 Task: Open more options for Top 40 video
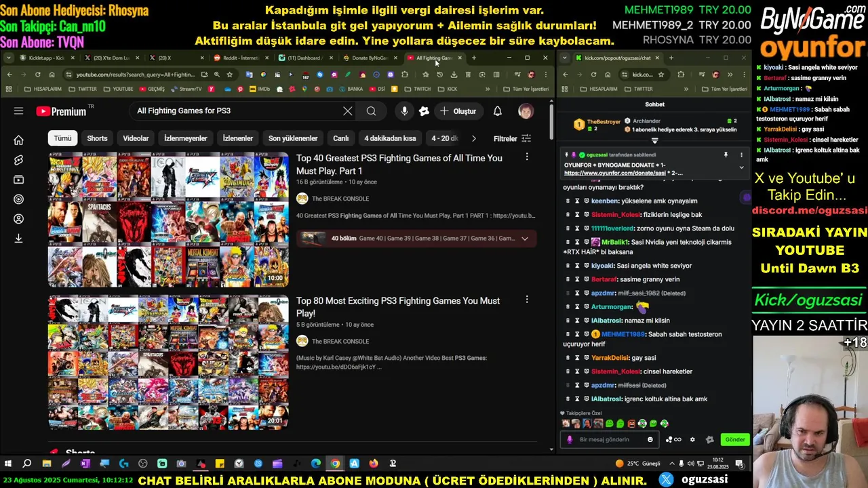point(526,157)
